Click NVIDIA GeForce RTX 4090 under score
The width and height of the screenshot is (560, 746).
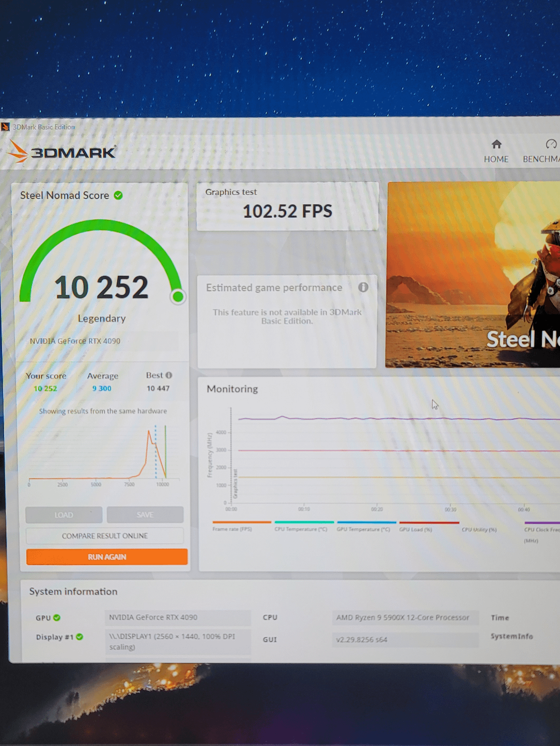point(75,341)
